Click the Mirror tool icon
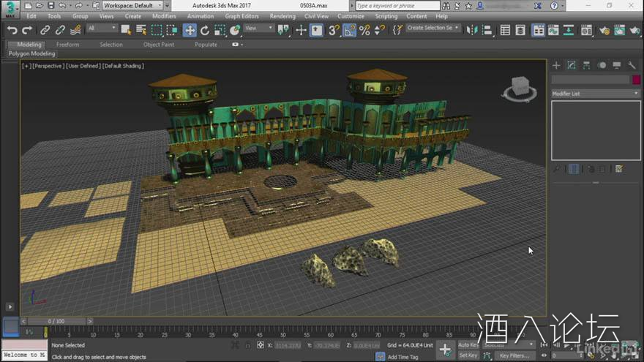This screenshot has height=362, width=644. [470, 30]
